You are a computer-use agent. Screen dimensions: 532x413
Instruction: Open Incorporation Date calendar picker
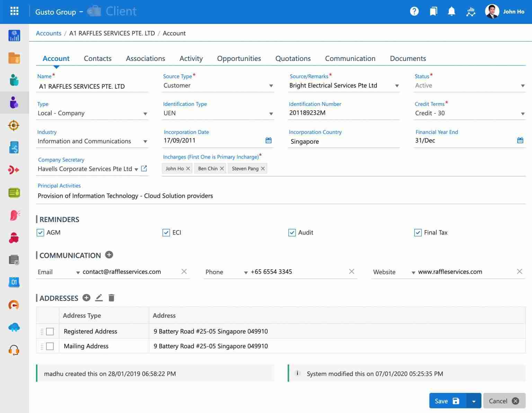pyautogui.click(x=268, y=140)
